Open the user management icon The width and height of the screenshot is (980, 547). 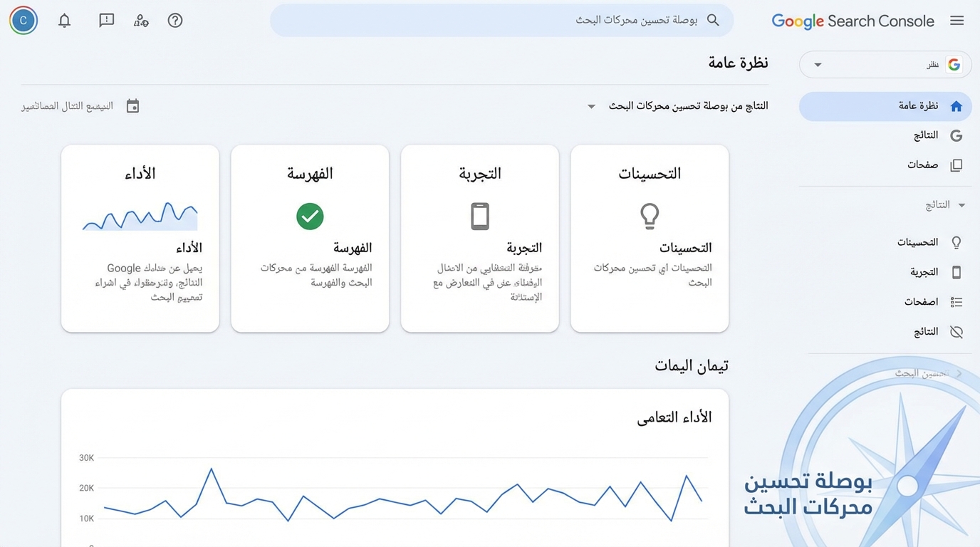pos(141,20)
